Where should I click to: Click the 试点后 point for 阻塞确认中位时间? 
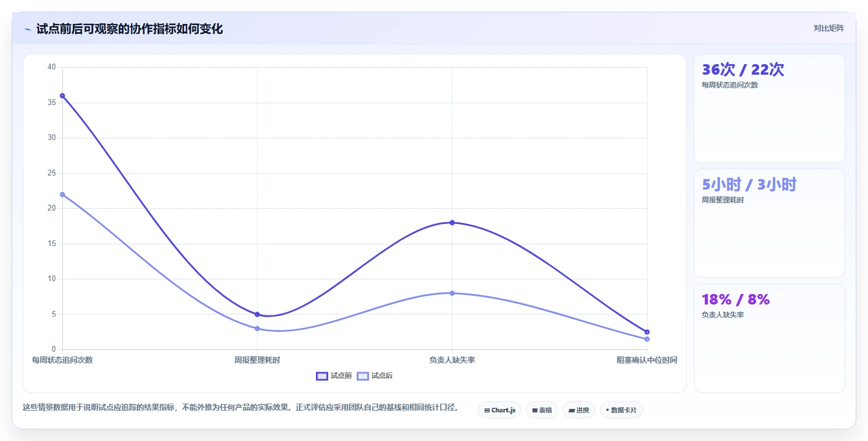(x=647, y=339)
